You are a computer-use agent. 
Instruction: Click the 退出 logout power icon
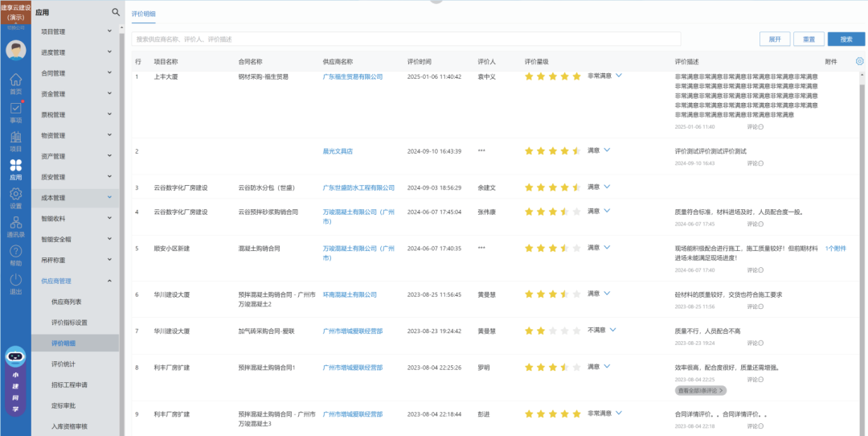tap(15, 283)
